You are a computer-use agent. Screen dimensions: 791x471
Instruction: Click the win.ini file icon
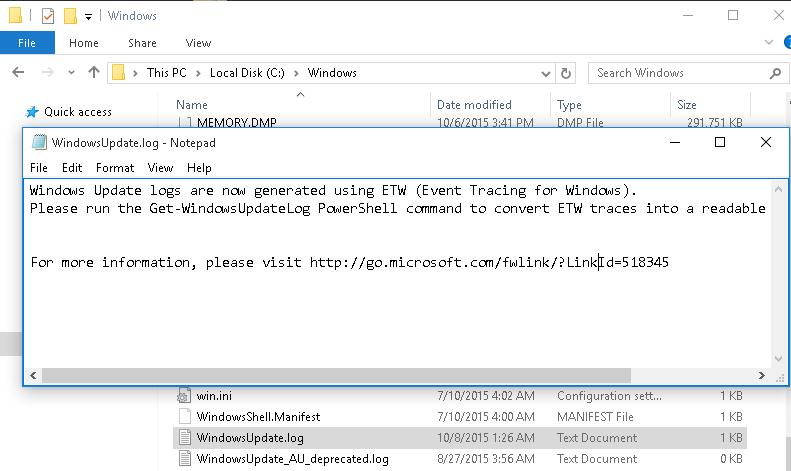coord(184,396)
